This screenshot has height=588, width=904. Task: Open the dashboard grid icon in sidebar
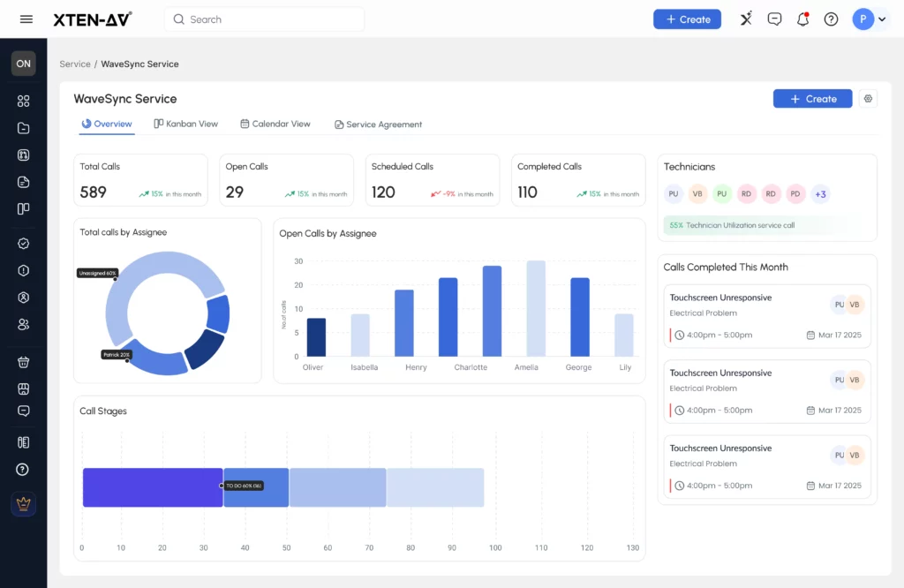click(x=23, y=101)
